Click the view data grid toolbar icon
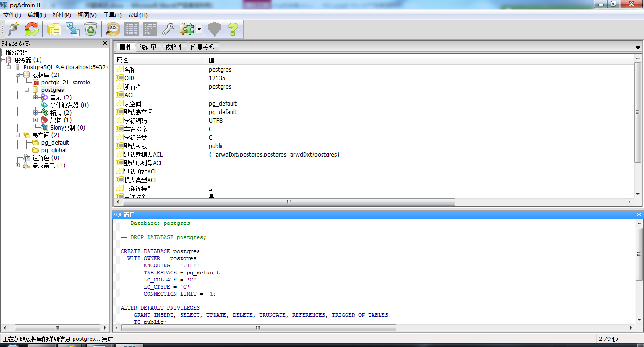Viewport: 644px width, 347px height. point(132,29)
